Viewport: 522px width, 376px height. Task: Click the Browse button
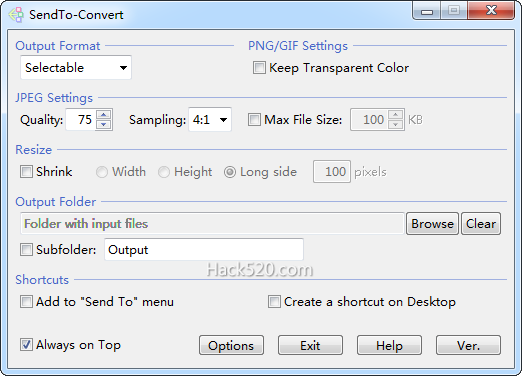(x=432, y=224)
